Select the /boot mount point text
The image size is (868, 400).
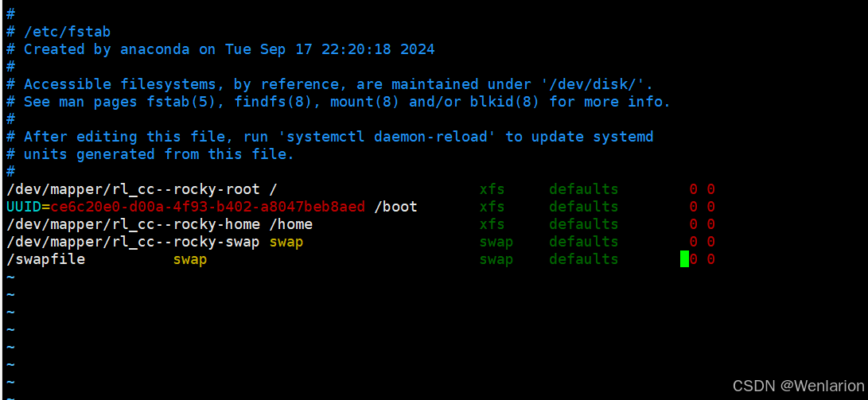pos(395,207)
